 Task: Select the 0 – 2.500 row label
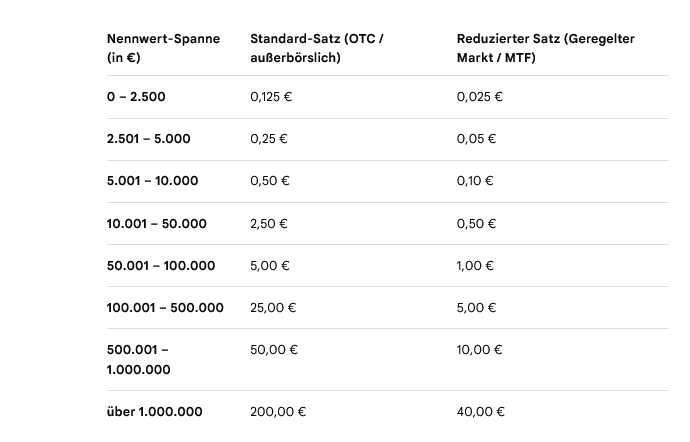(136, 97)
